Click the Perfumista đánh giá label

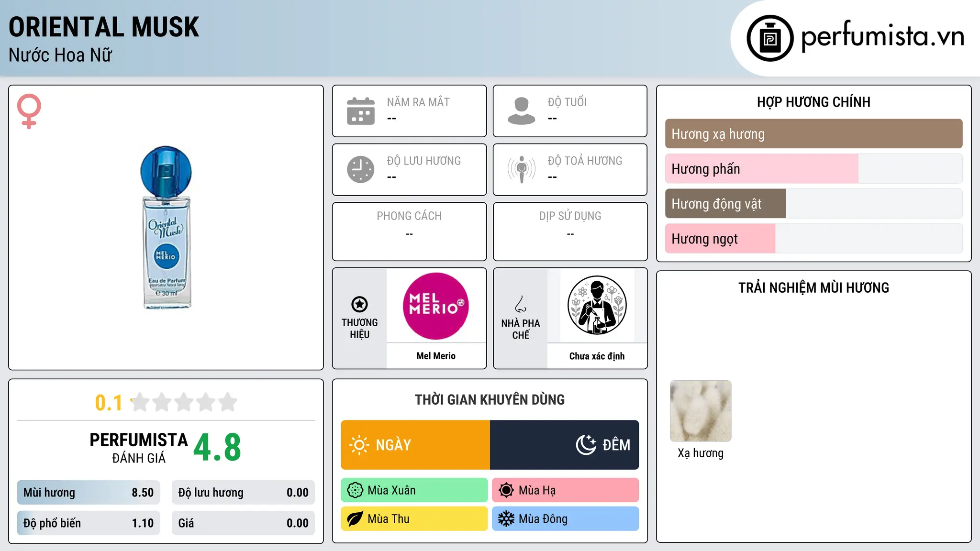coord(139,448)
